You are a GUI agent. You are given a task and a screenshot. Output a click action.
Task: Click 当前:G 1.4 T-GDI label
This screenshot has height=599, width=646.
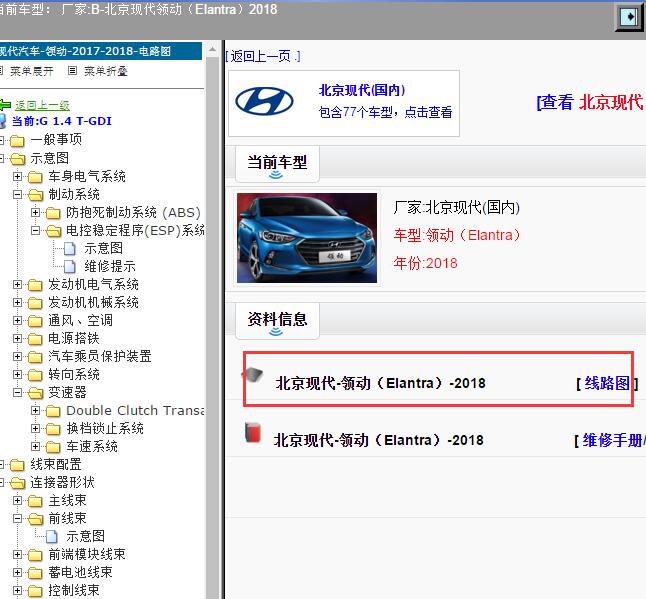pos(62,121)
